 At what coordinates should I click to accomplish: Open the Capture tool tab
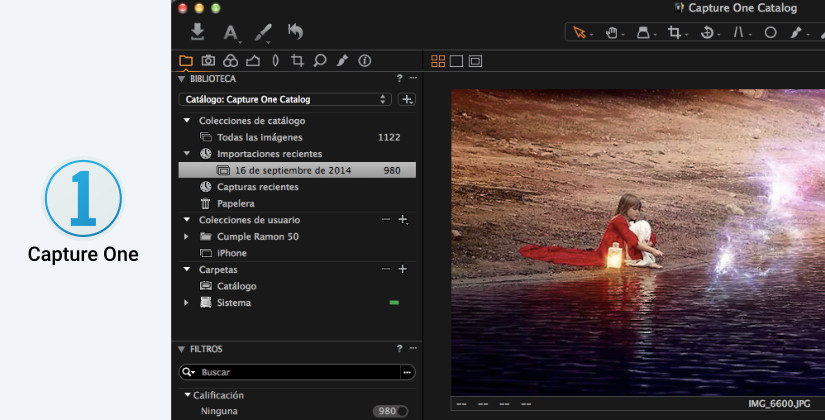coord(208,61)
